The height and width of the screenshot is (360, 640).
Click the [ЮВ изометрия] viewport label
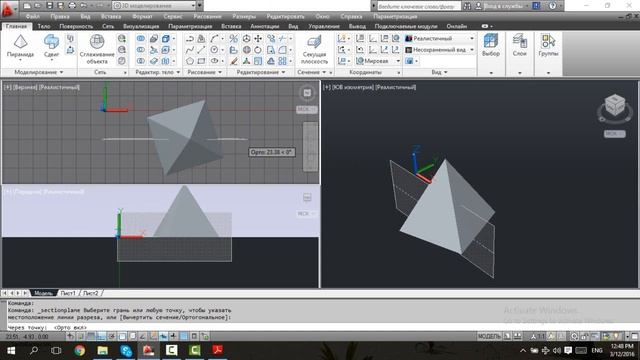[353, 87]
